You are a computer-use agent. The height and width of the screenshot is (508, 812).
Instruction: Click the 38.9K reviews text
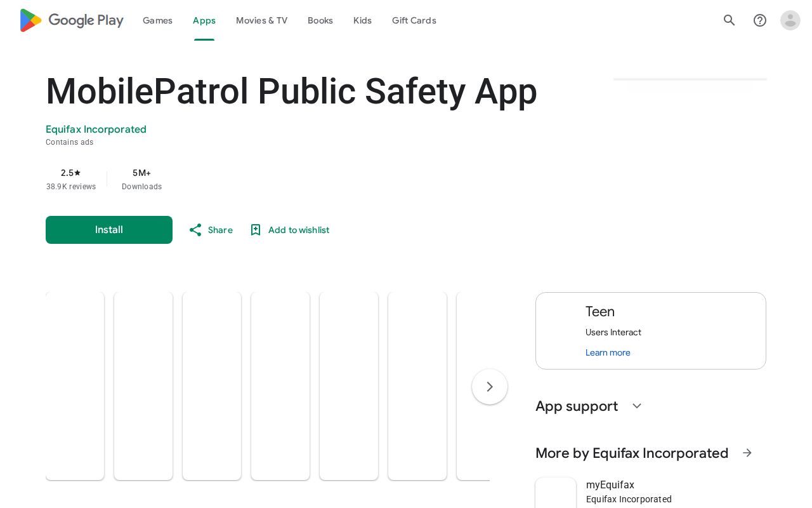(x=71, y=187)
